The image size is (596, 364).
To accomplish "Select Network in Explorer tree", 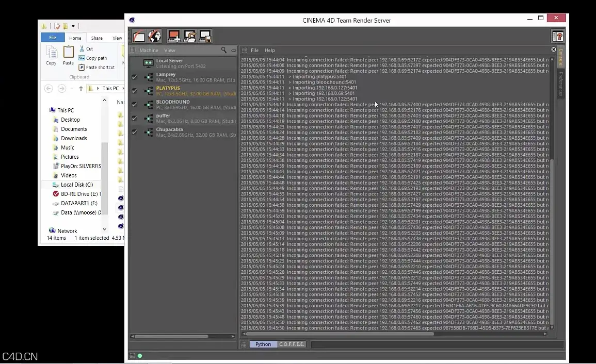I will 67,231.
